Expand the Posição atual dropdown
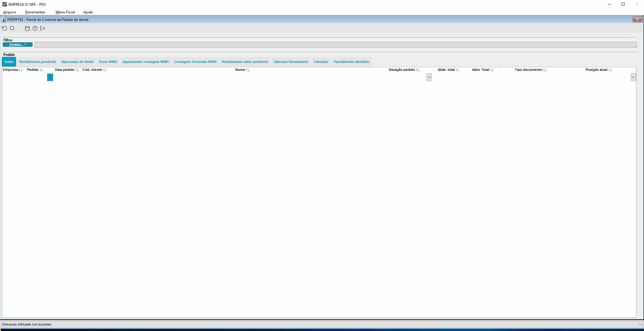The width and height of the screenshot is (644, 331). pos(633,77)
